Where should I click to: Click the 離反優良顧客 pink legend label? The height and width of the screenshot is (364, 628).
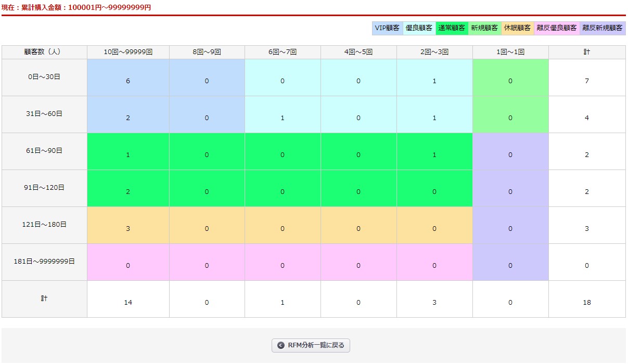pos(557,28)
